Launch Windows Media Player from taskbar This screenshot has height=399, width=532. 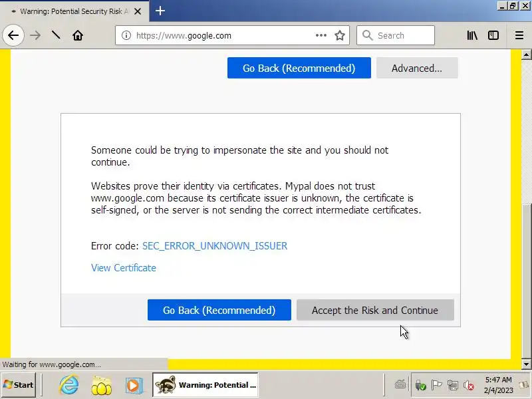tap(134, 385)
